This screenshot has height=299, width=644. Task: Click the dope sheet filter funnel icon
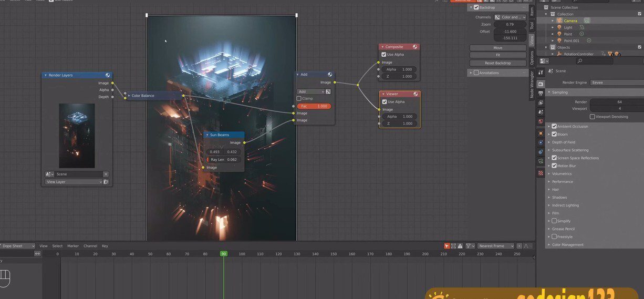tap(468, 246)
